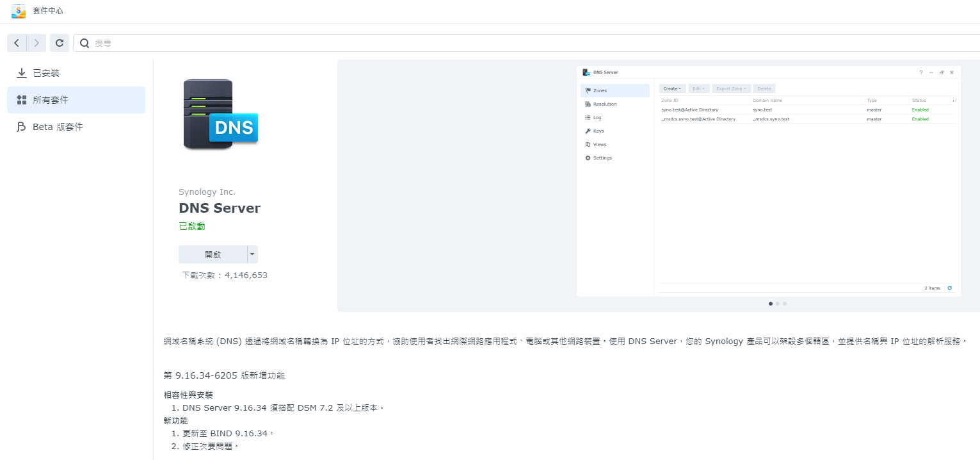Select the 已安裝 download icon in sidebar

point(22,72)
